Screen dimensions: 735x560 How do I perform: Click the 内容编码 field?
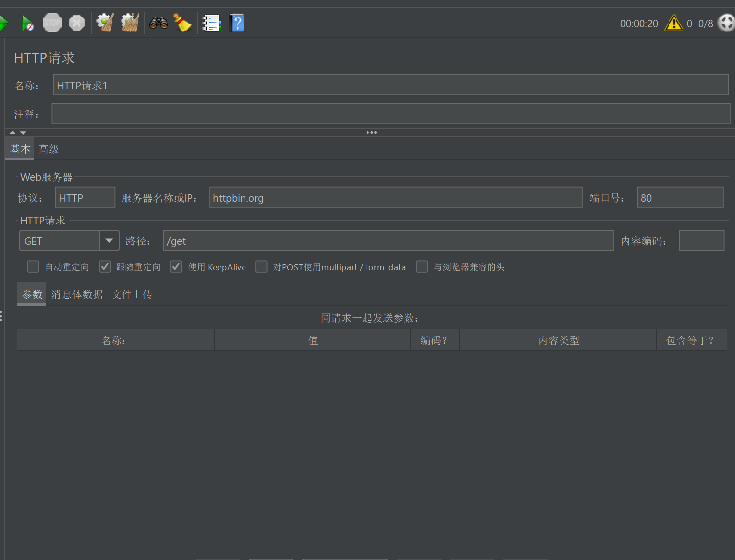click(702, 240)
